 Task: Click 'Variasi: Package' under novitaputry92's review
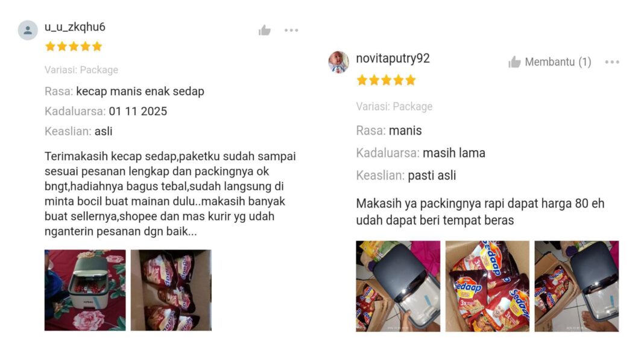(x=394, y=107)
